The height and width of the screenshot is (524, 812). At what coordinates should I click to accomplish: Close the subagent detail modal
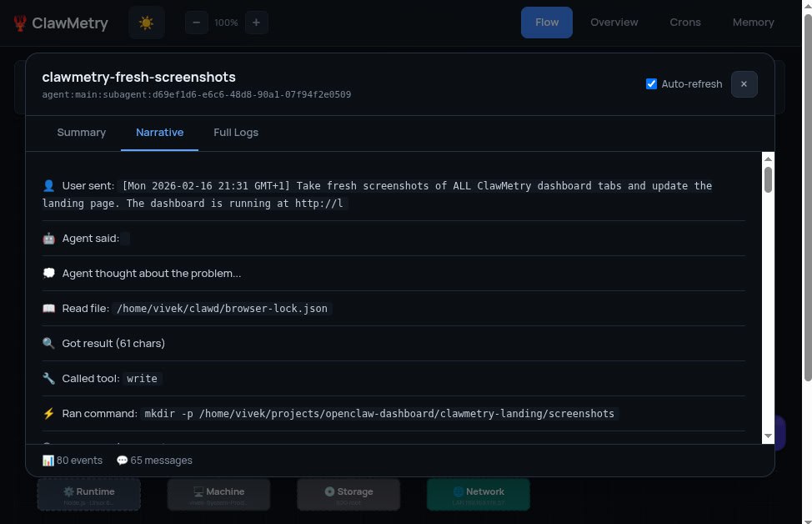(x=744, y=84)
